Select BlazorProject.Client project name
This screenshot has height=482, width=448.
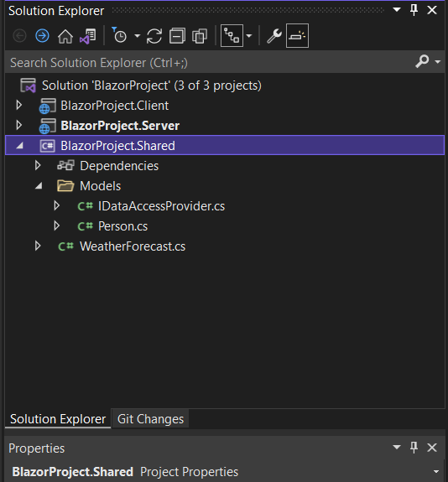tap(114, 106)
